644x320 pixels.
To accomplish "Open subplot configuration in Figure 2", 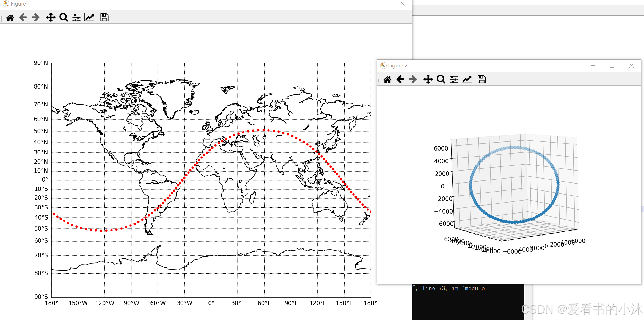I will [x=453, y=79].
